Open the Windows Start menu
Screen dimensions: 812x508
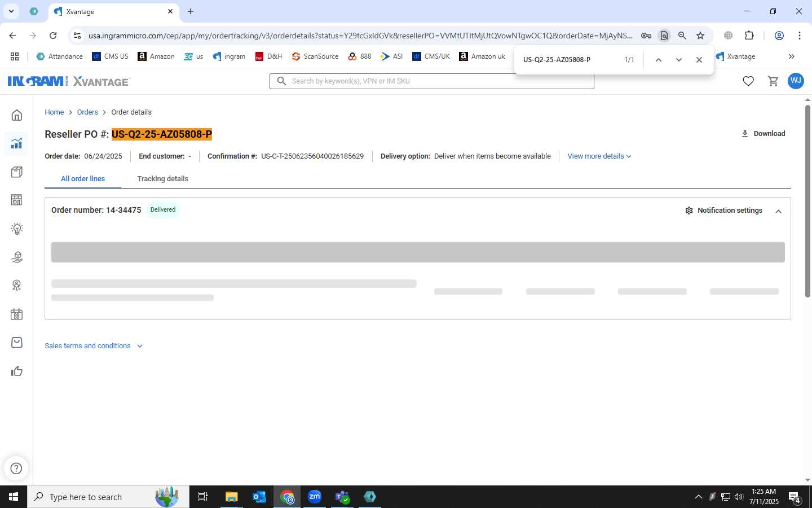coord(14,497)
